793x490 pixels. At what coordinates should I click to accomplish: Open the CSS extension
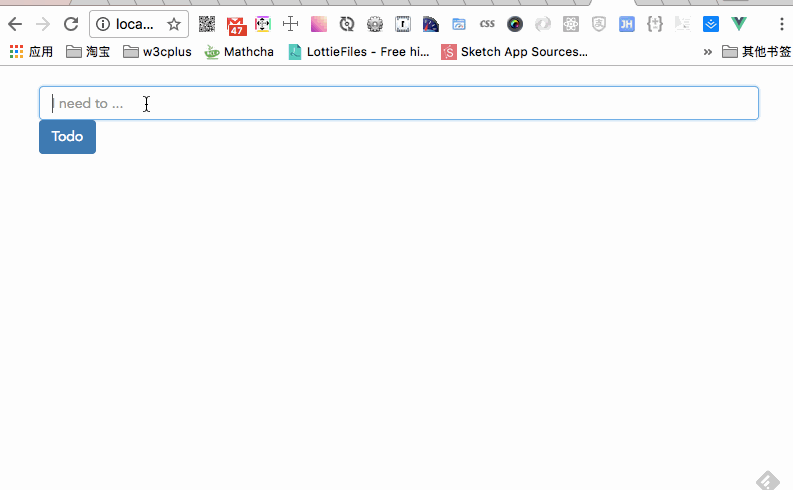point(487,24)
